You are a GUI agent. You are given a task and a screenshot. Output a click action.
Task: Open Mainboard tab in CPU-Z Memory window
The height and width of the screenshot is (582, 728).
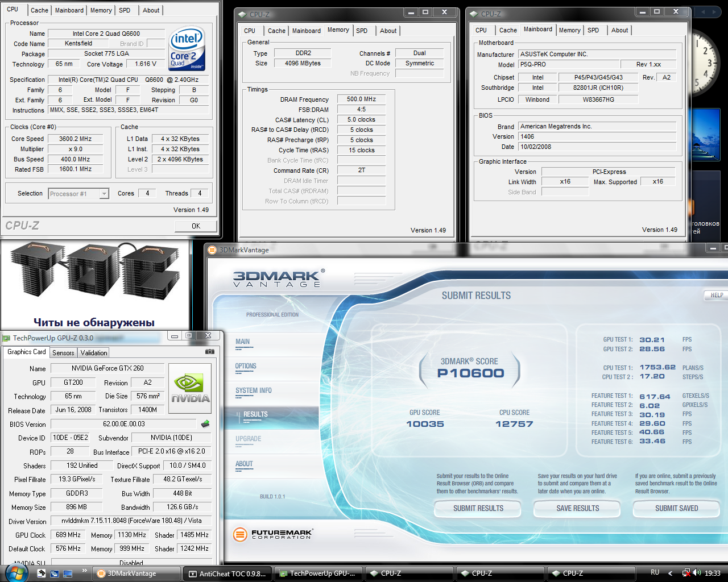307,31
